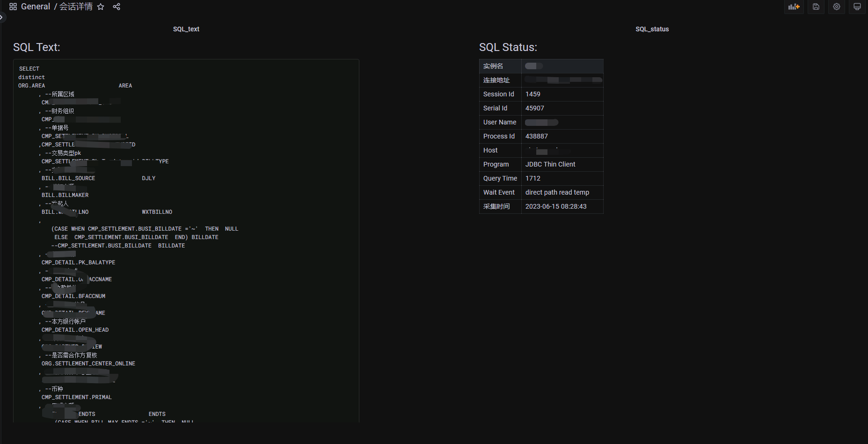Click the DJLY alias in the SQL

coord(149,178)
